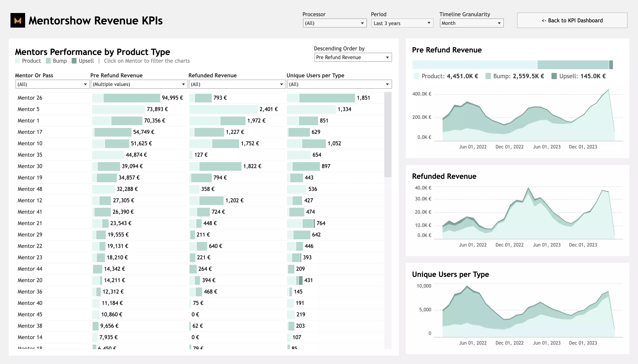Click the Bump legend swatch under the title
638x364 pixels.
point(48,61)
